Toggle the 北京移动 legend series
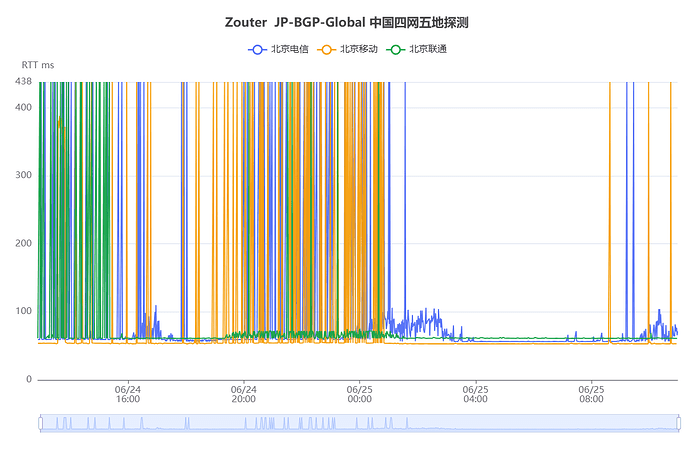The image size is (690, 450). [348, 49]
